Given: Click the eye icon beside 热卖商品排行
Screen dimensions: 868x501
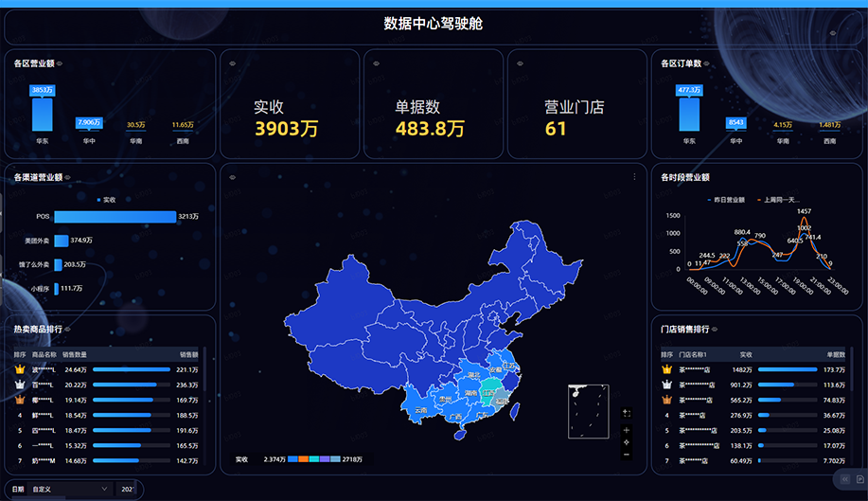Looking at the screenshot, I should [67, 330].
